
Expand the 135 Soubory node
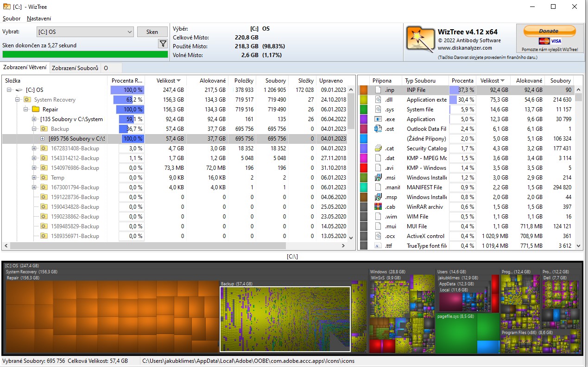(x=34, y=119)
